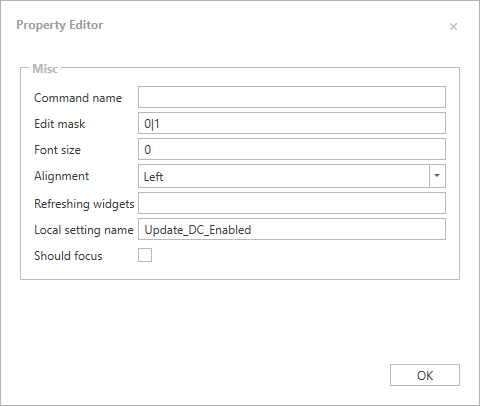The width and height of the screenshot is (480, 406).
Task: Select the Font size input box
Action: click(x=292, y=149)
